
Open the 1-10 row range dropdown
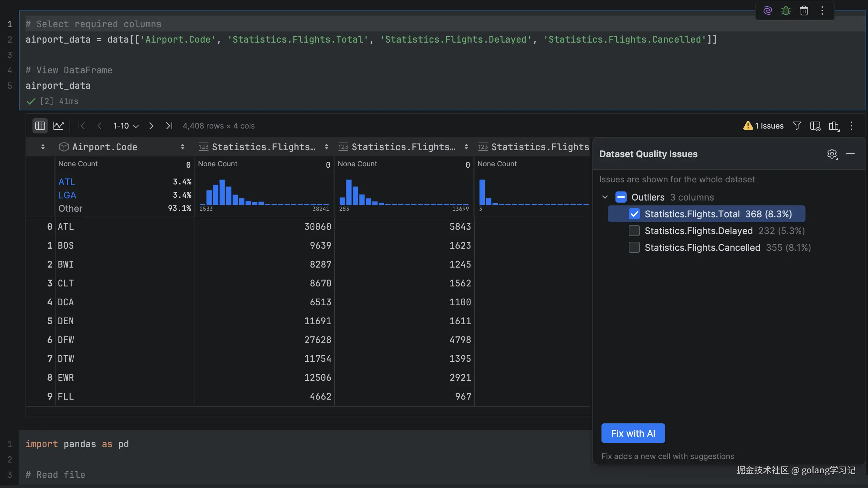126,126
